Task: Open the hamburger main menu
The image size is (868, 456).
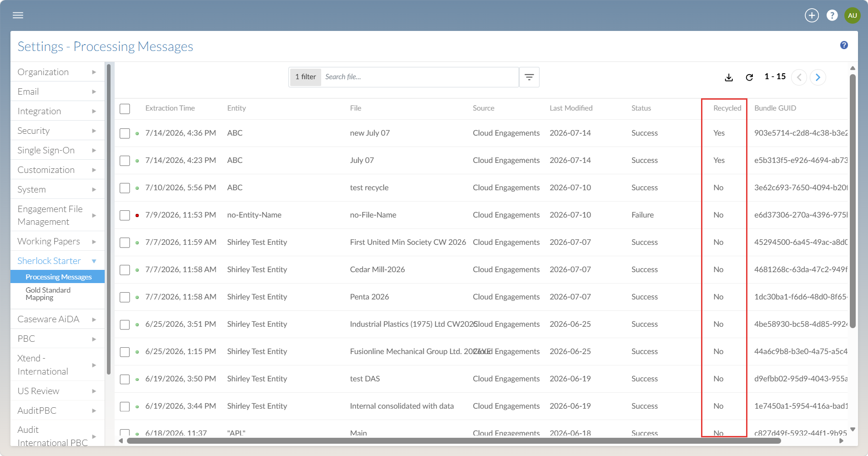Action: pyautogui.click(x=18, y=15)
